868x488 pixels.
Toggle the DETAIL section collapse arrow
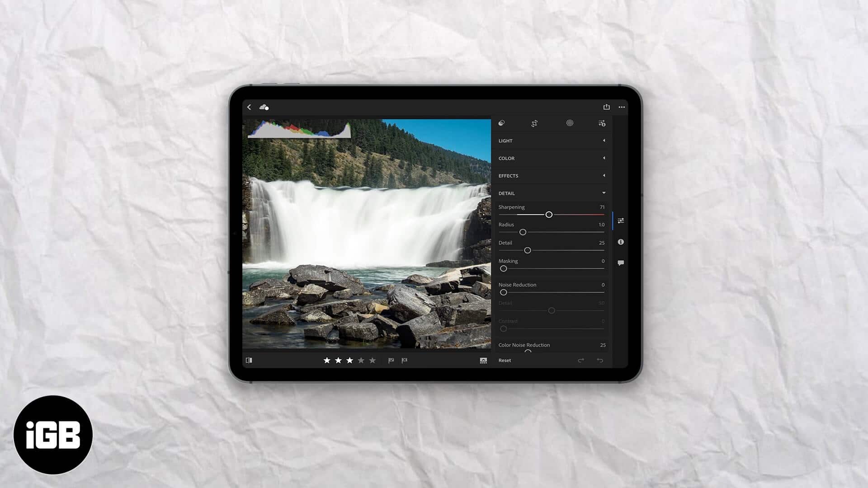pyautogui.click(x=604, y=192)
